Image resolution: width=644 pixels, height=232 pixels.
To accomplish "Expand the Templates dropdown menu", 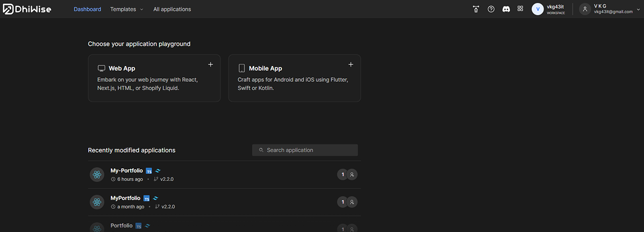I will pos(126,9).
